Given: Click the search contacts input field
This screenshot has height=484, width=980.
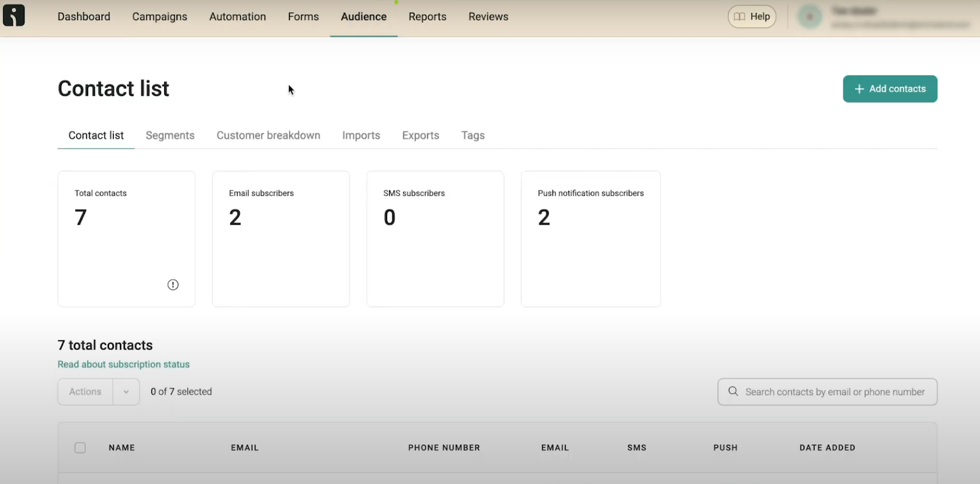Looking at the screenshot, I should click(x=827, y=392).
